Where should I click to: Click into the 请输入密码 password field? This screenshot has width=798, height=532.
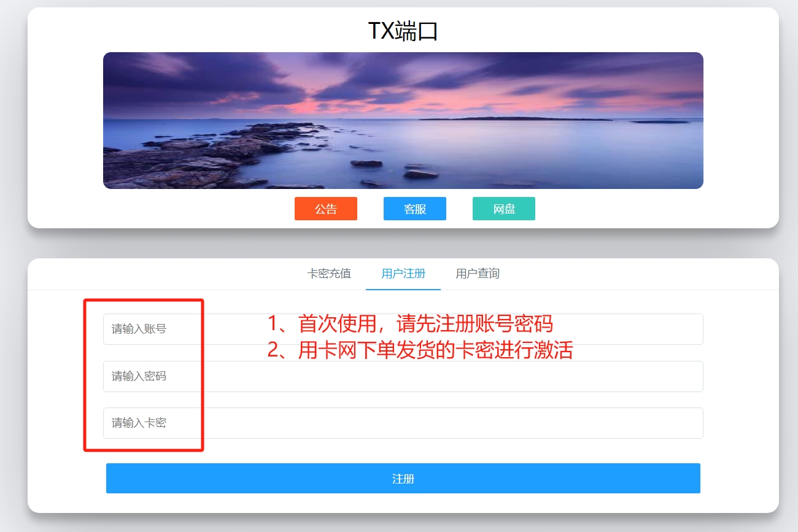403,376
